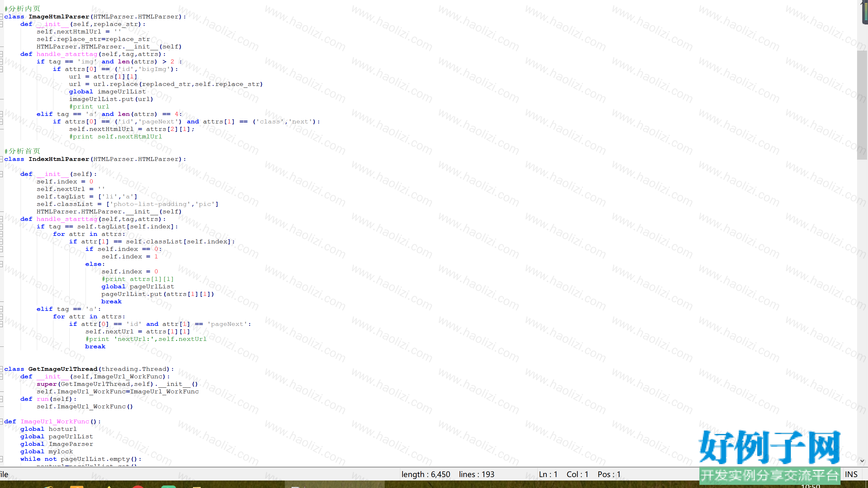This screenshot has width=868, height=488.
Task: Fold __init__(self) of IndexHtmlParser
Action: click(1, 174)
